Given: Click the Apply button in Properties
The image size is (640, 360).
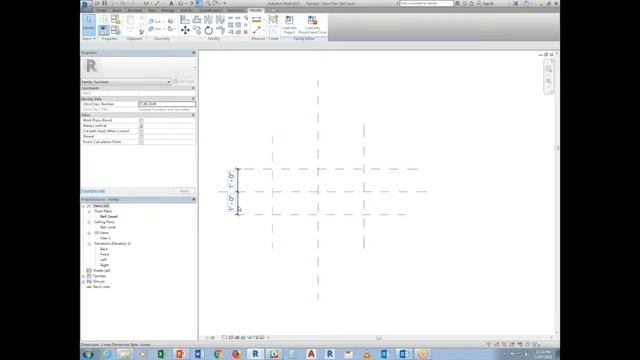Looking at the screenshot, I should pyautogui.click(x=184, y=191).
